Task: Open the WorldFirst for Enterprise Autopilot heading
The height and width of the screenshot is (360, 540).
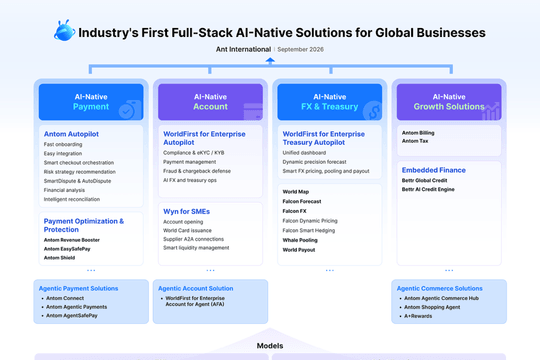Action: click(x=204, y=138)
